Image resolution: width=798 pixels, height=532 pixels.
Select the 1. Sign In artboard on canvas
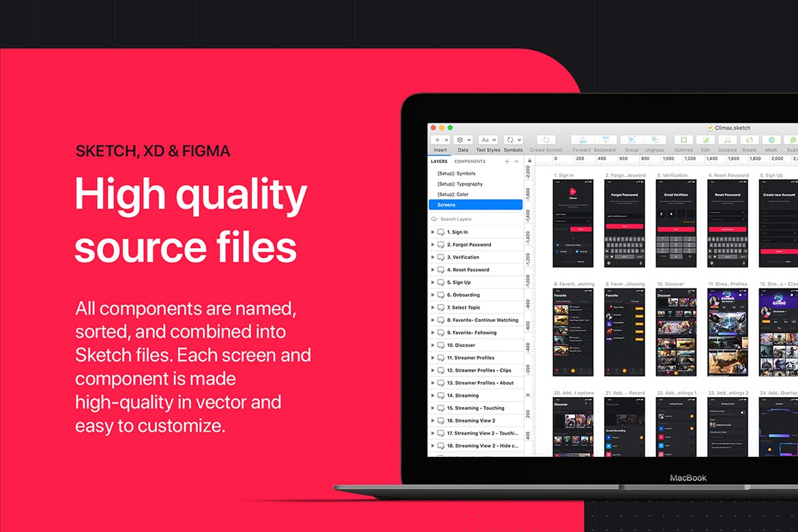pos(573,223)
